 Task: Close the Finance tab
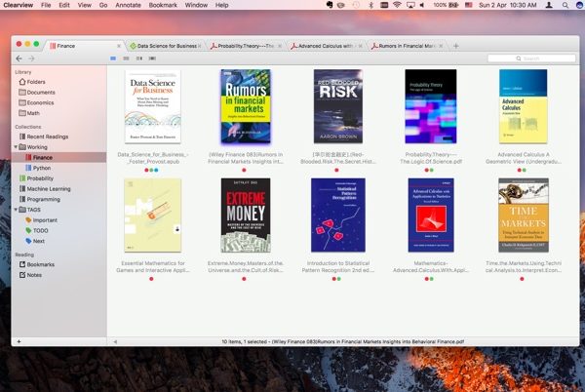click(119, 46)
